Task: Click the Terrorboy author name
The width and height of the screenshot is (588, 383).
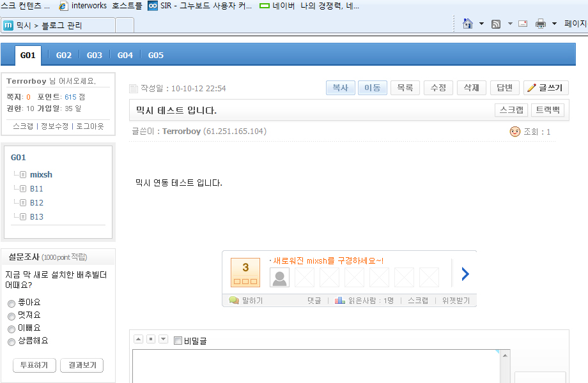Action: click(x=182, y=131)
